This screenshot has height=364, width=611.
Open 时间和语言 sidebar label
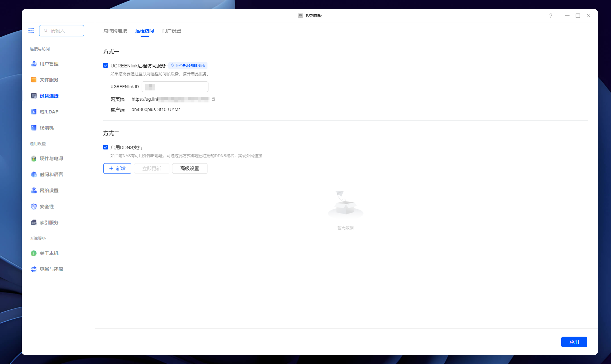pyautogui.click(x=51, y=174)
